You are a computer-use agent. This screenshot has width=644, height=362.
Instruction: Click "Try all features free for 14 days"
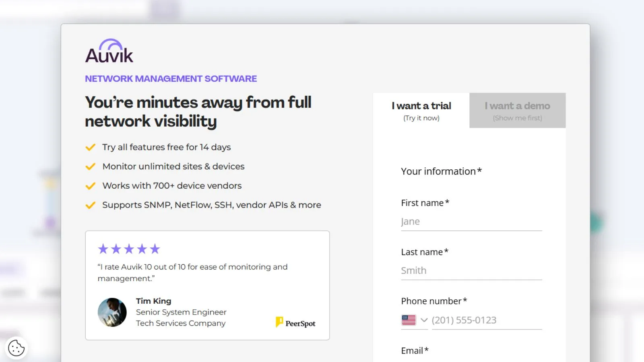166,147
